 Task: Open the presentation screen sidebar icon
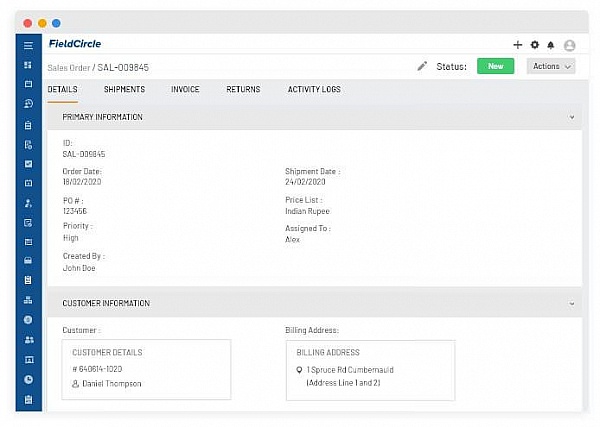point(29,360)
